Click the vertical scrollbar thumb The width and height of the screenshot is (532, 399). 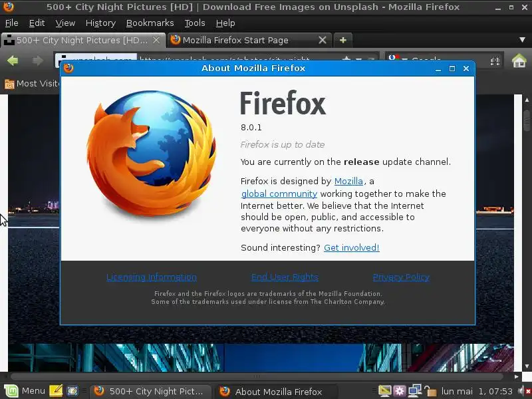(x=527, y=120)
